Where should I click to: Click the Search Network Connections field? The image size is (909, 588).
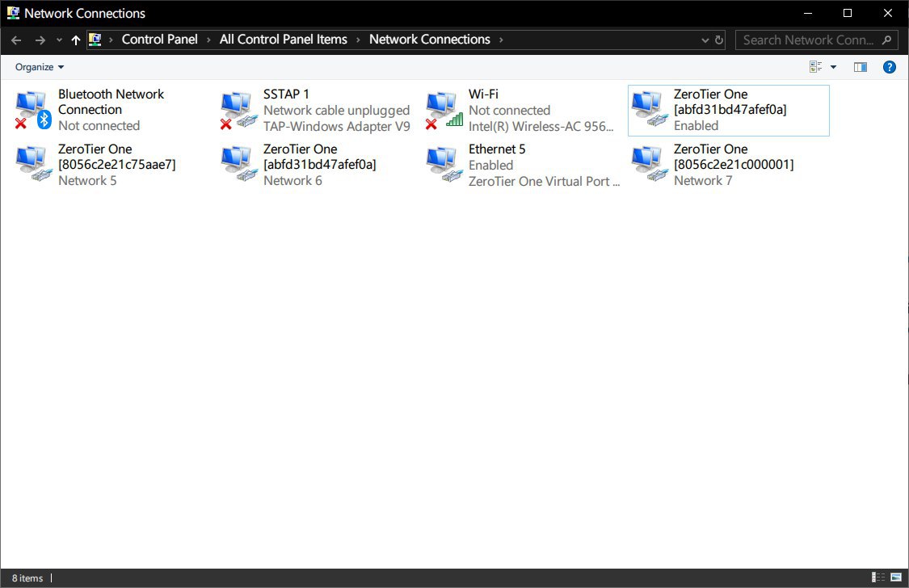point(816,40)
